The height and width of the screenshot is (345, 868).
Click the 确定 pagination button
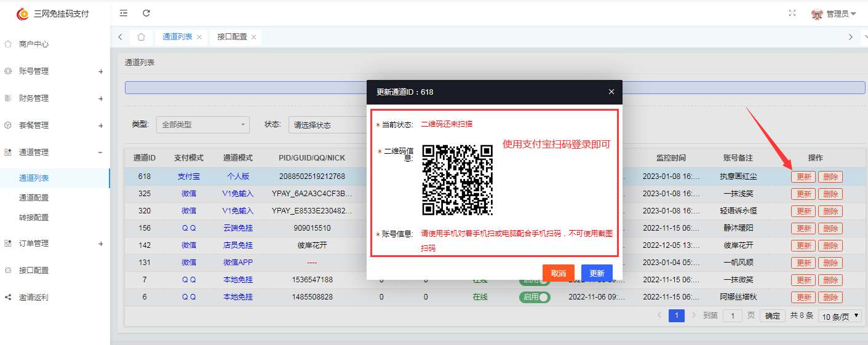[773, 316]
